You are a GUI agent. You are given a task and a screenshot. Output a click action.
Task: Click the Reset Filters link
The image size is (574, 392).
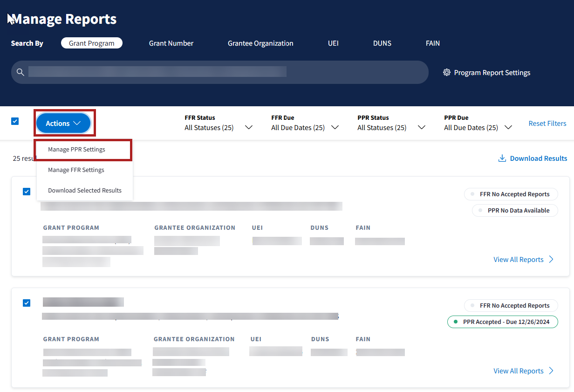pyautogui.click(x=547, y=124)
